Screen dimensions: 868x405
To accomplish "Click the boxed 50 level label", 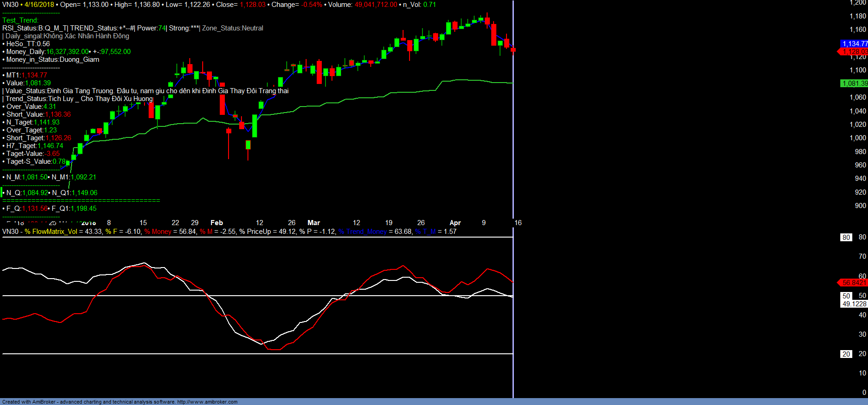I will tap(846, 296).
